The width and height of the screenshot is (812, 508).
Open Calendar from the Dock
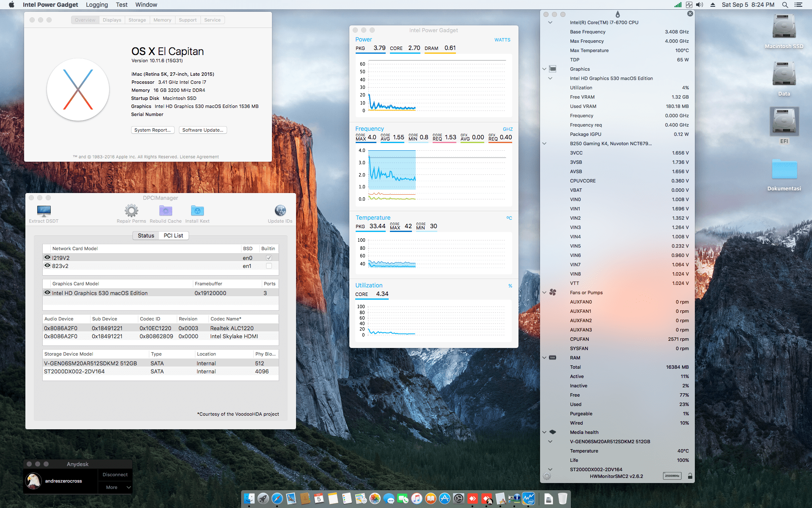point(319,499)
